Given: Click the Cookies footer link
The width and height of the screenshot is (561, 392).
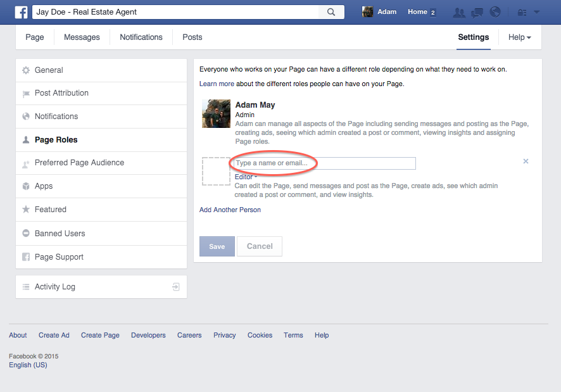Looking at the screenshot, I should pos(260,335).
